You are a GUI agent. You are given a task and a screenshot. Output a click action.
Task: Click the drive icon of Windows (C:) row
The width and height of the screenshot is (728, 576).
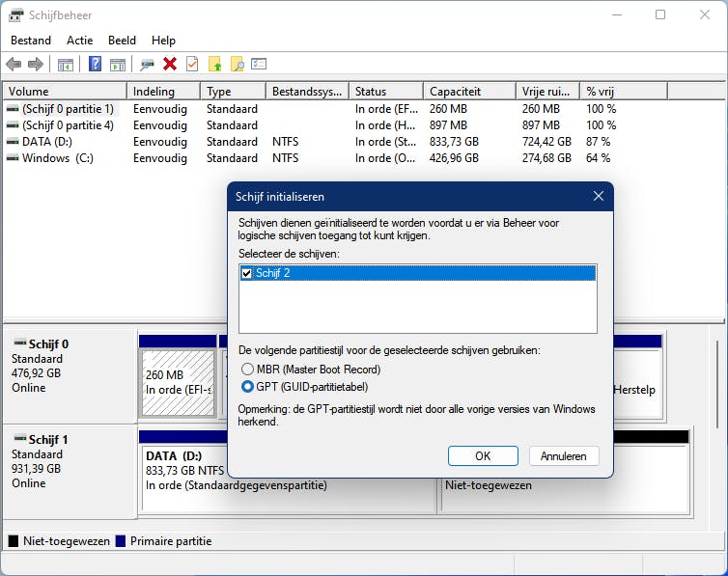point(13,158)
